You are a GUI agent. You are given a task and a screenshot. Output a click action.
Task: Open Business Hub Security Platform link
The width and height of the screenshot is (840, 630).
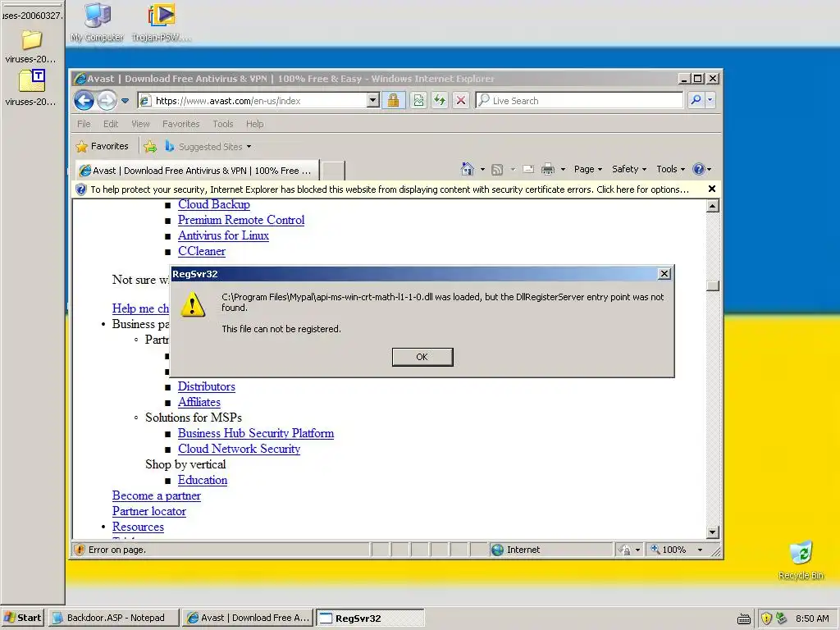click(x=256, y=433)
